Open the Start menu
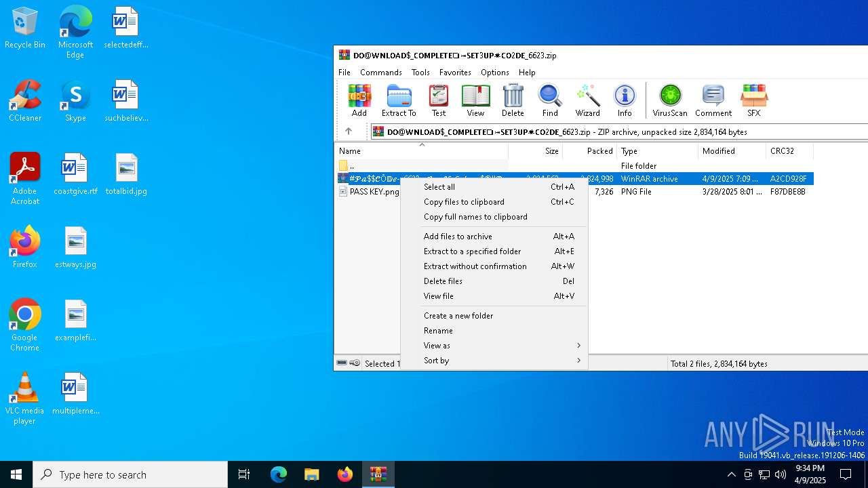Screen dimensions: 868x488 tap(16, 474)
